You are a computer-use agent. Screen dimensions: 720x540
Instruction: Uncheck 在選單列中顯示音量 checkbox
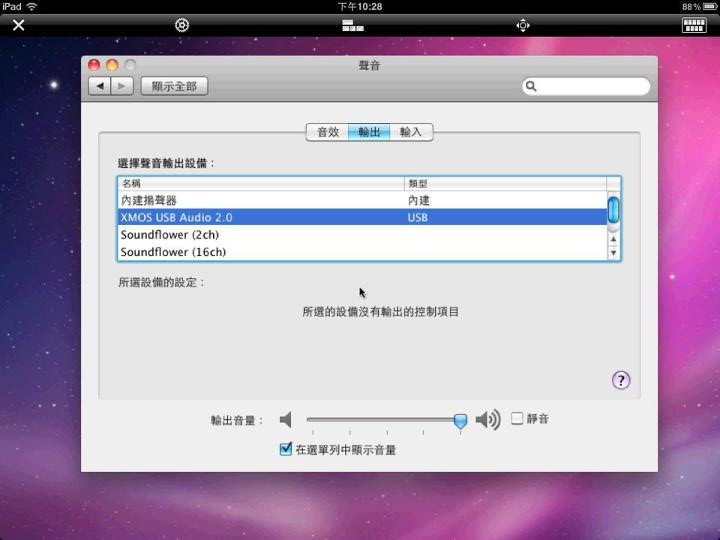coord(286,449)
